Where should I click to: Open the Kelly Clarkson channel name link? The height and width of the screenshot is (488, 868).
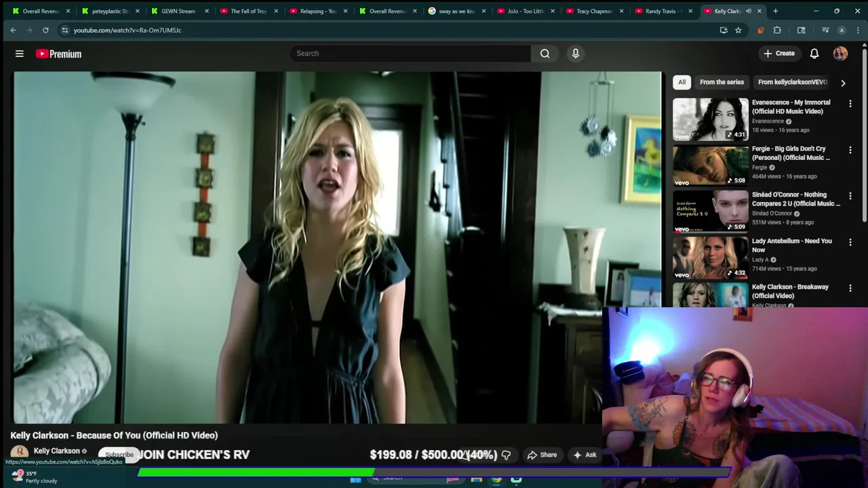click(57, 451)
